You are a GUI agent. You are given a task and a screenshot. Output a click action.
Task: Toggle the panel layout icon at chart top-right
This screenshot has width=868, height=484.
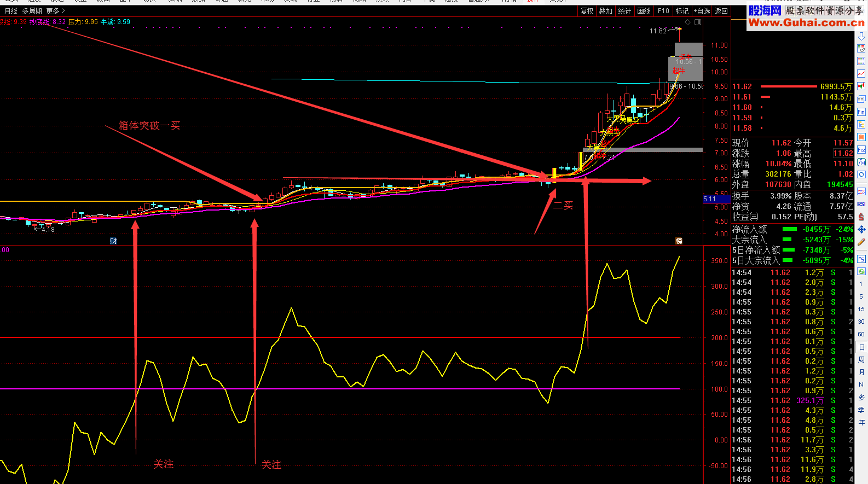698,22
